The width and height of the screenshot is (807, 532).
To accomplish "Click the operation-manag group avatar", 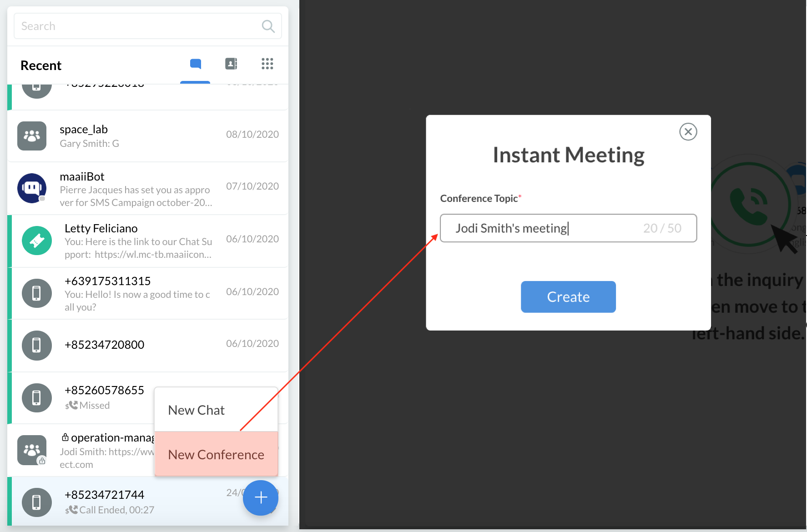I will click(32, 450).
